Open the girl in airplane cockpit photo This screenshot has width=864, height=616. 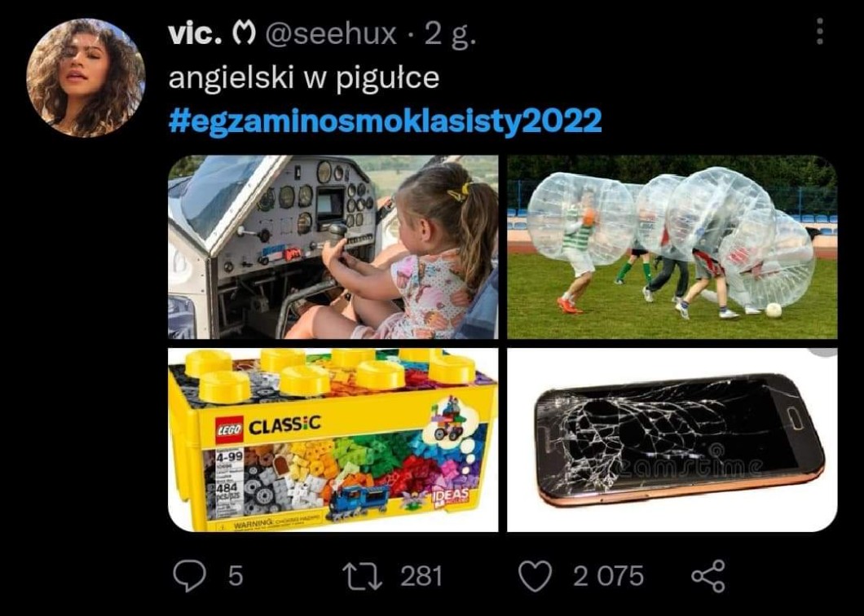[x=333, y=247]
